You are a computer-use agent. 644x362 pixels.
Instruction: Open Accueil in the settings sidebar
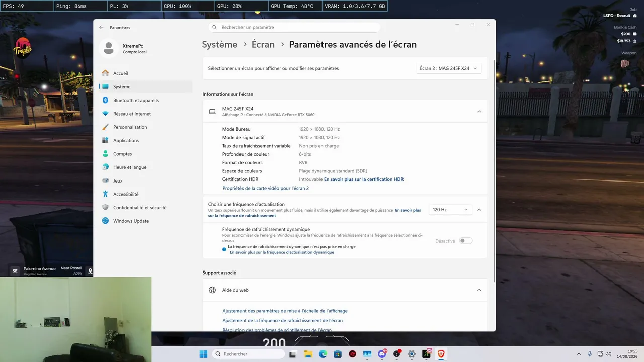pyautogui.click(x=145, y=73)
